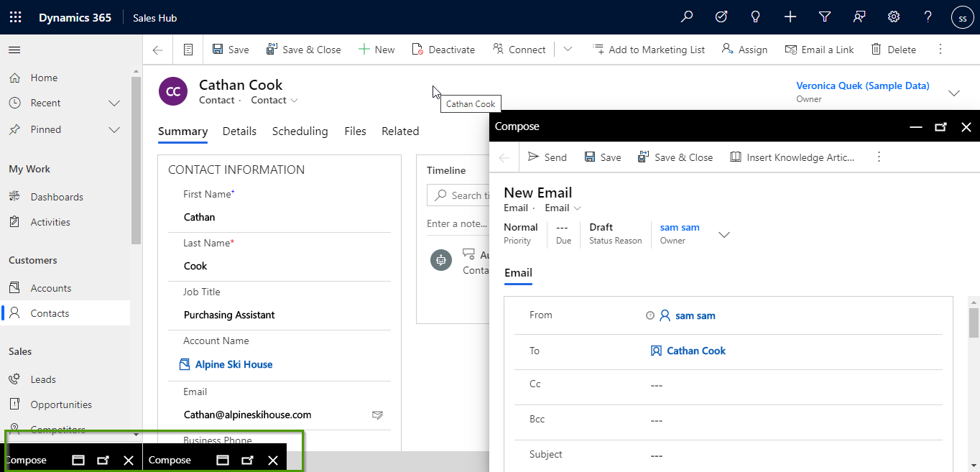Open the settings gear in the top bar
This screenshot has width=980, height=472.
pyautogui.click(x=894, y=17)
